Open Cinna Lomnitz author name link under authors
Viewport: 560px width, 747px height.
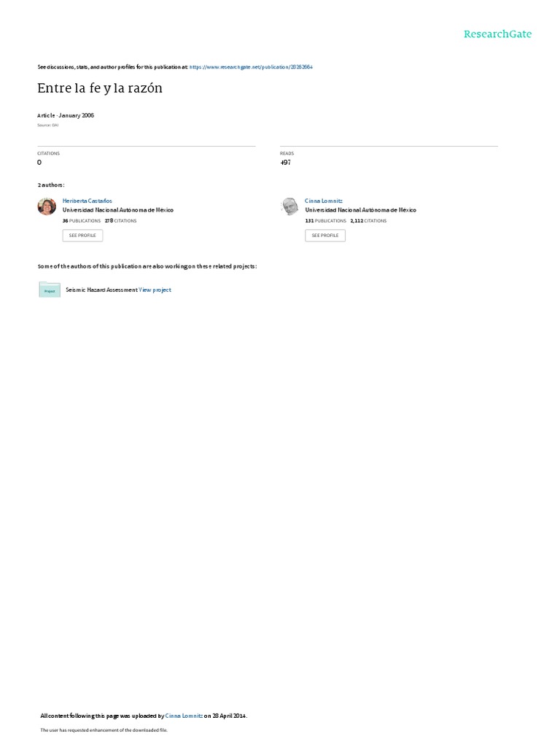323,201
